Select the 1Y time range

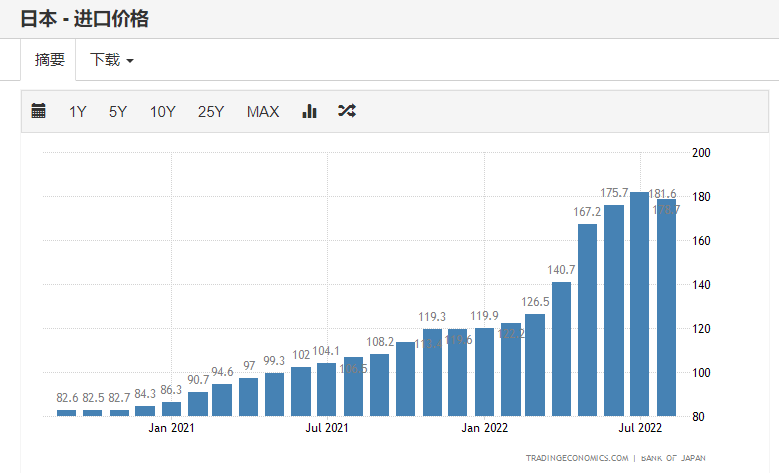78,111
